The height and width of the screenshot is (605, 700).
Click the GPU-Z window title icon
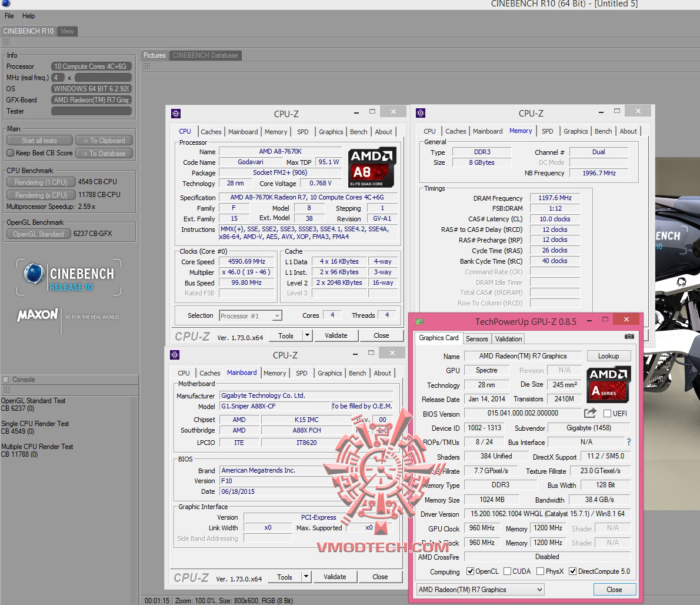(419, 321)
